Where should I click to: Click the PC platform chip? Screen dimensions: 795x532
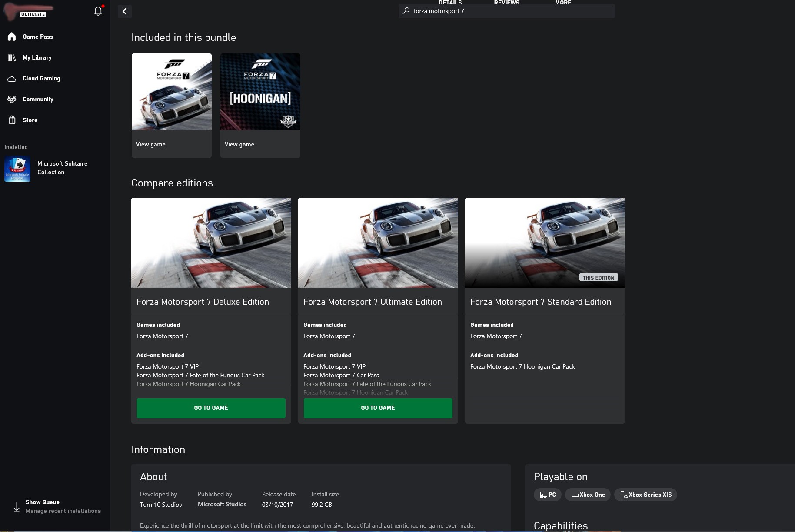[x=548, y=495]
